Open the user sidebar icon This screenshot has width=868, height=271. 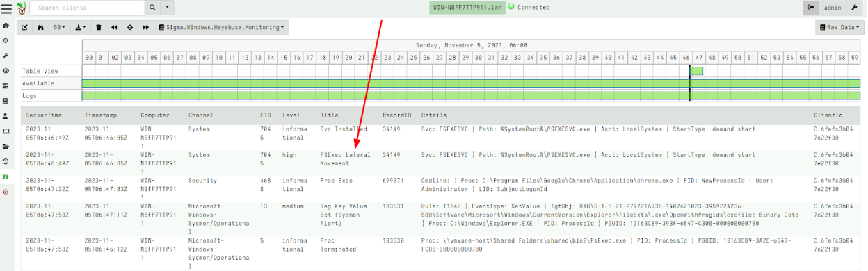coord(6,116)
